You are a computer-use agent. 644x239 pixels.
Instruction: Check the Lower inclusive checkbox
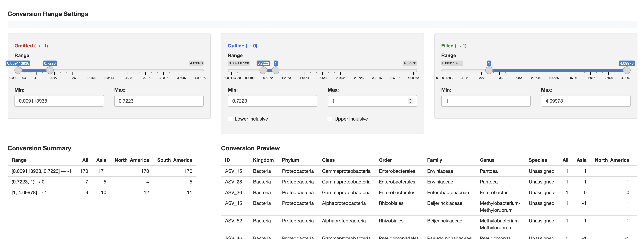click(230, 119)
